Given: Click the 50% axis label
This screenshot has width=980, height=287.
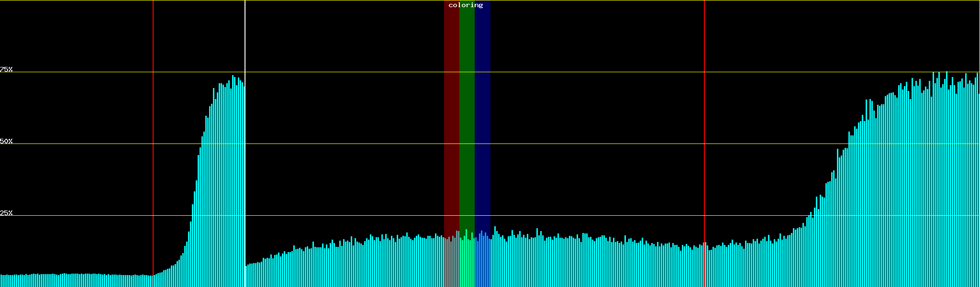Looking at the screenshot, I should pos(6,141).
